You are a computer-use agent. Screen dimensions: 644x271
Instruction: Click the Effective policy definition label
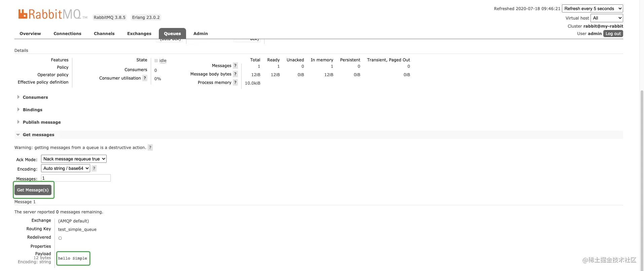(43, 82)
